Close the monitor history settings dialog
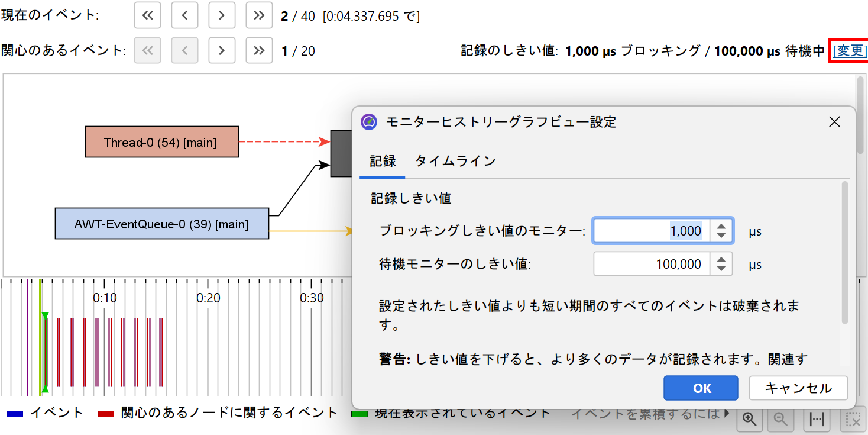Viewport: 868px width, 435px height. [834, 122]
